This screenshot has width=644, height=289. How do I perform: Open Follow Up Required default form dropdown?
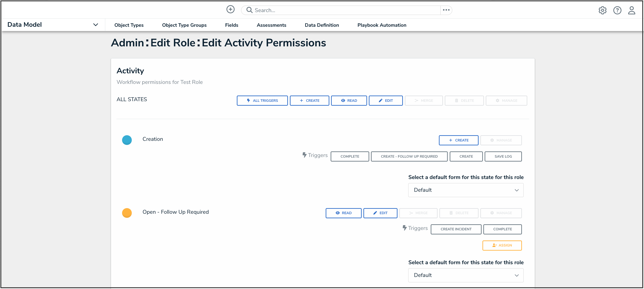[x=465, y=275]
